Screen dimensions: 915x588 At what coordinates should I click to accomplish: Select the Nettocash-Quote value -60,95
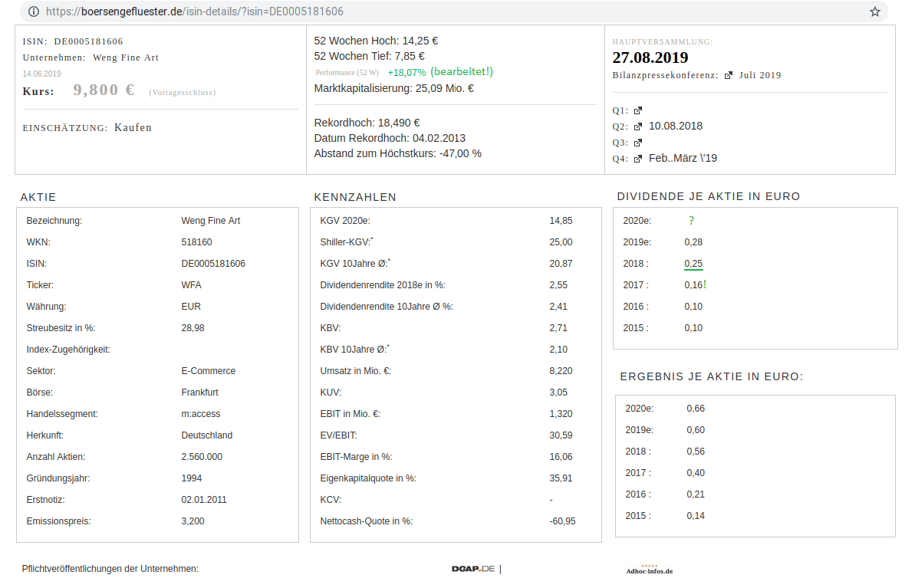(x=562, y=521)
